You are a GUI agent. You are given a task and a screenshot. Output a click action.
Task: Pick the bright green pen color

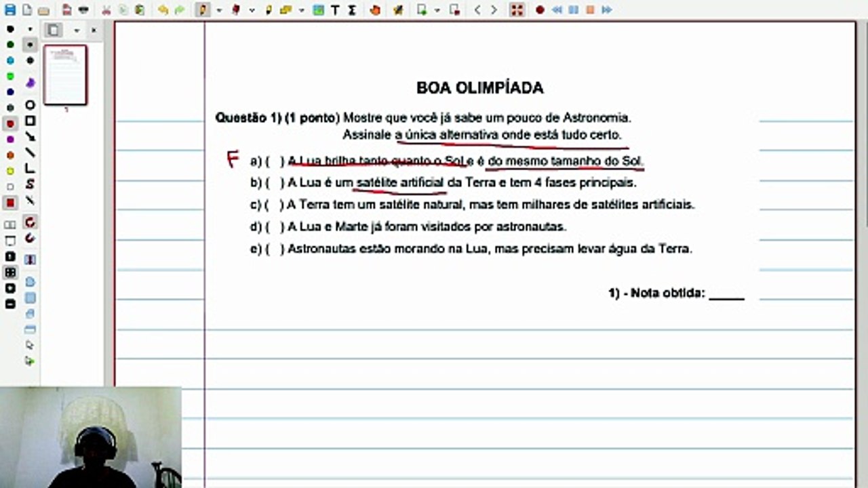[x=10, y=77]
